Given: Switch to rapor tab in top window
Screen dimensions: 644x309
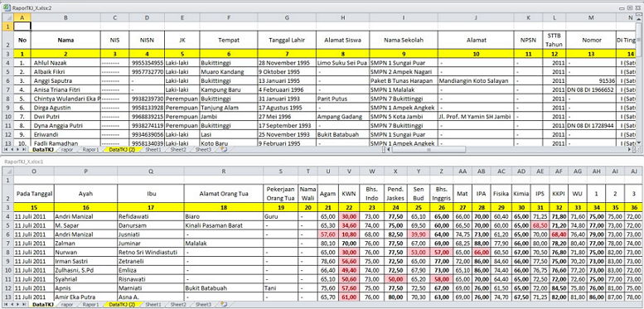Looking at the screenshot, I should coord(67,150).
